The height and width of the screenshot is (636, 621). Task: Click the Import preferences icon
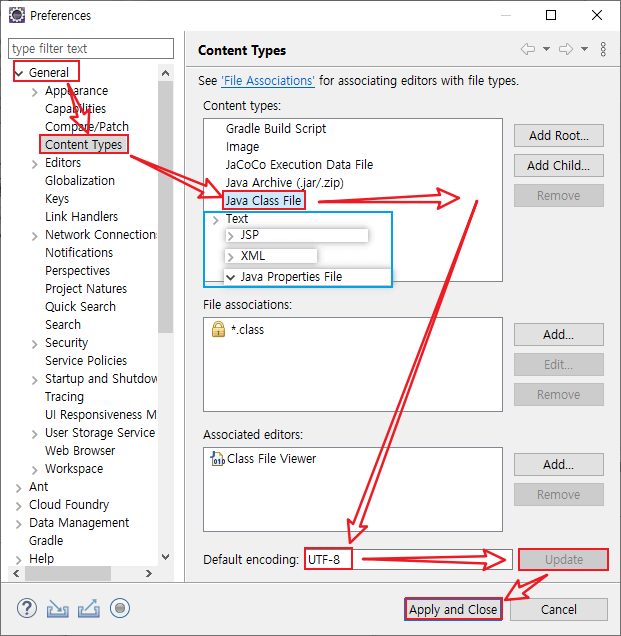pyautogui.click(x=58, y=608)
